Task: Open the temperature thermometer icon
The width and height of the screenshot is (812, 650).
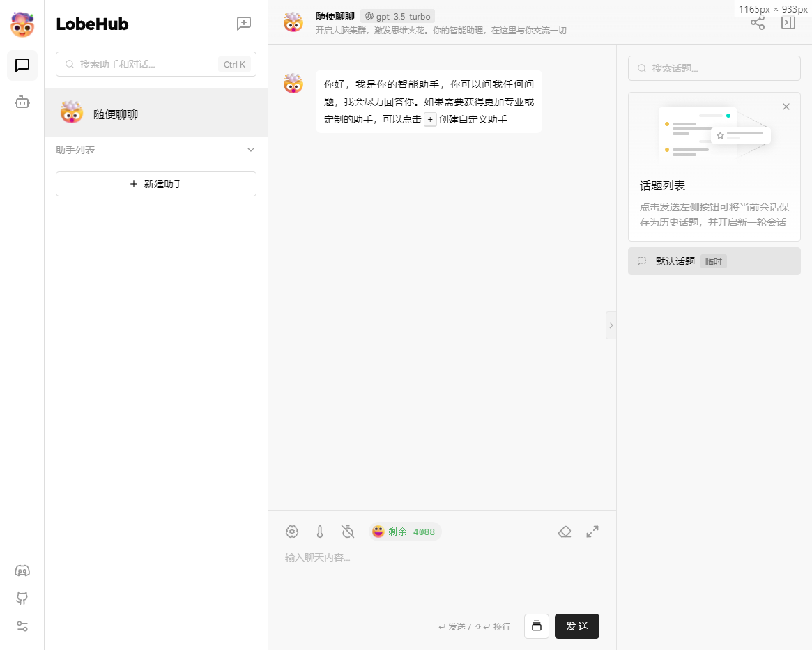Action: (x=320, y=532)
